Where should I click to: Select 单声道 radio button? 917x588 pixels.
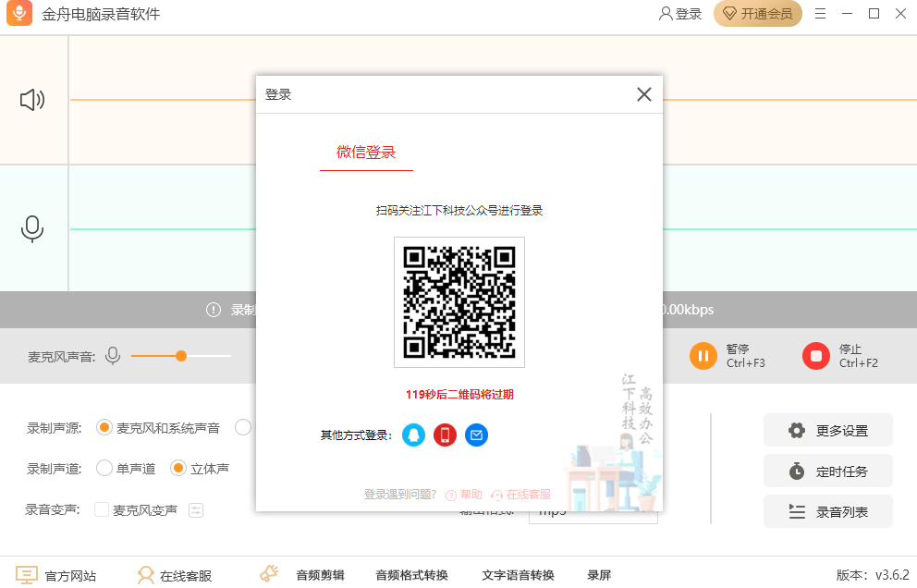click(x=104, y=469)
